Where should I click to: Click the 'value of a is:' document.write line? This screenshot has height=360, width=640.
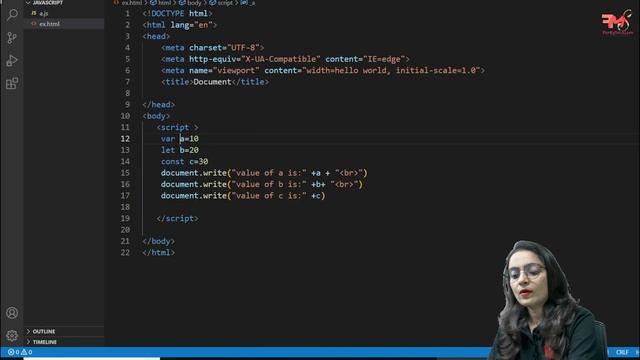click(x=264, y=173)
